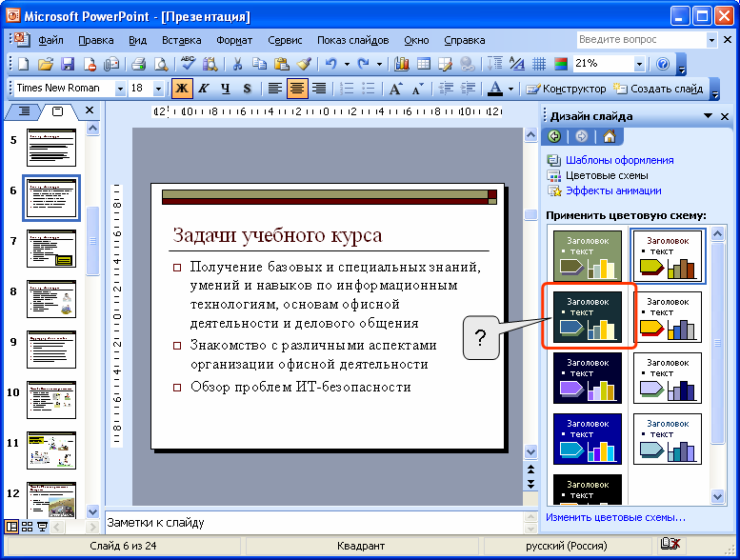Screen dimensions: 740x560
Task: Click the Конструктор button
Action: (x=566, y=89)
